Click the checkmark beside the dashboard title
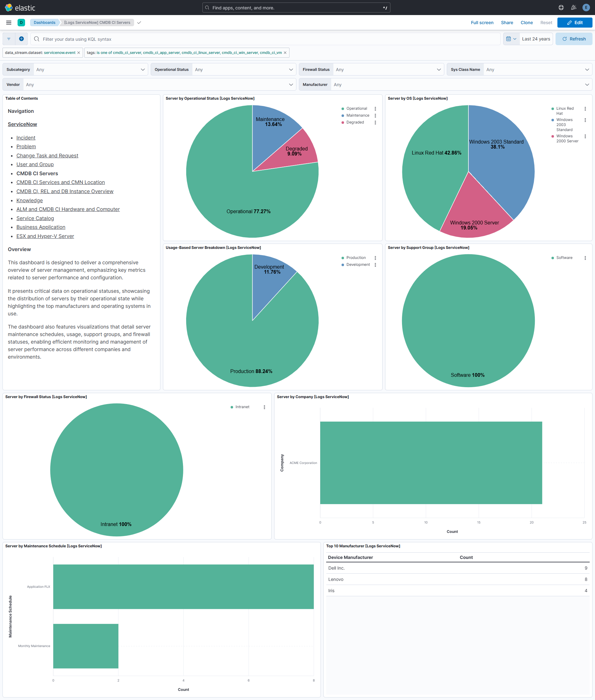Screen dimensions: 595x700 coord(139,23)
